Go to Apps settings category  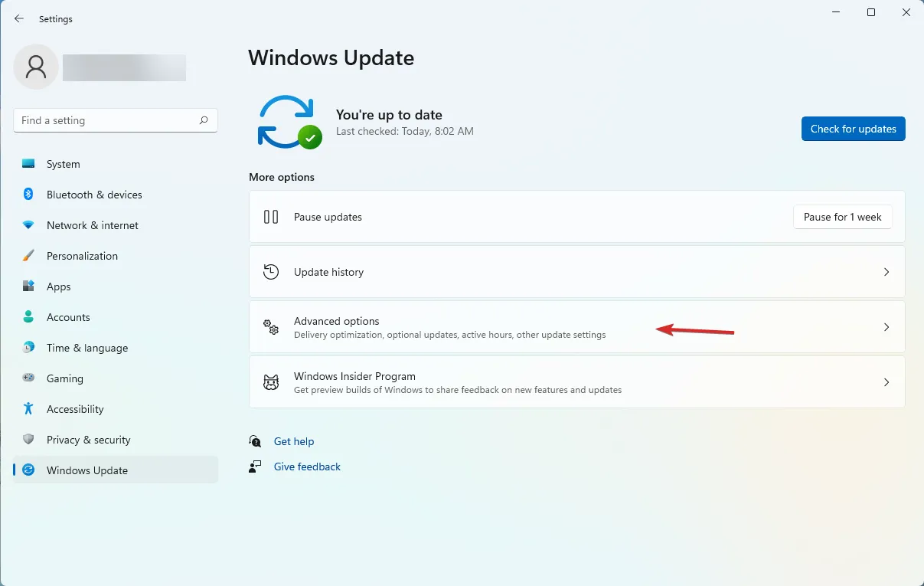coord(58,286)
